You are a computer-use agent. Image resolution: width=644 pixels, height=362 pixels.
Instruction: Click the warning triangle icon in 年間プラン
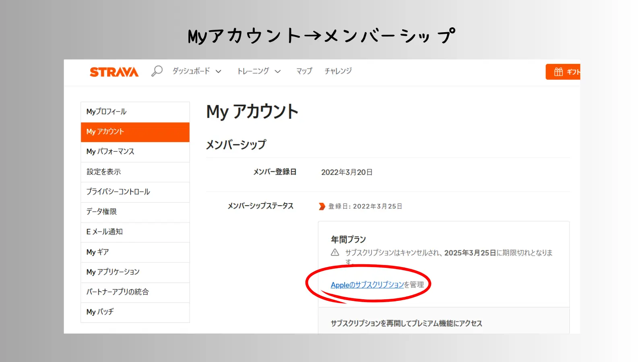pyautogui.click(x=335, y=253)
